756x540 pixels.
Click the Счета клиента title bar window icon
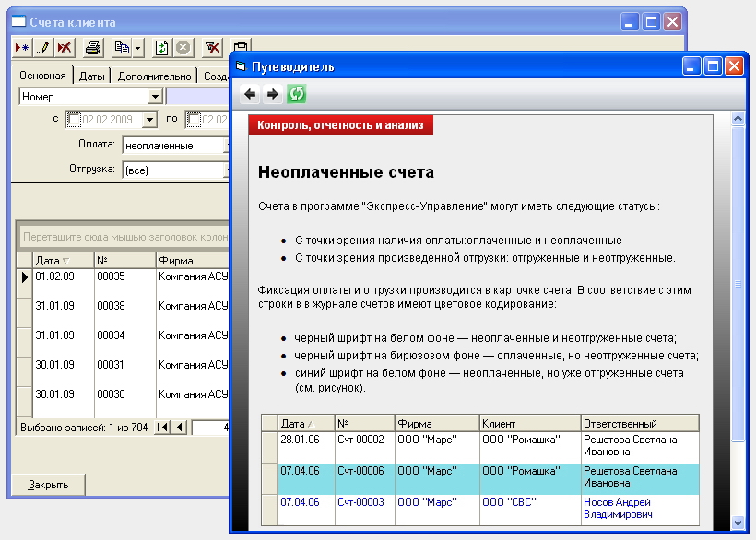pos(18,22)
